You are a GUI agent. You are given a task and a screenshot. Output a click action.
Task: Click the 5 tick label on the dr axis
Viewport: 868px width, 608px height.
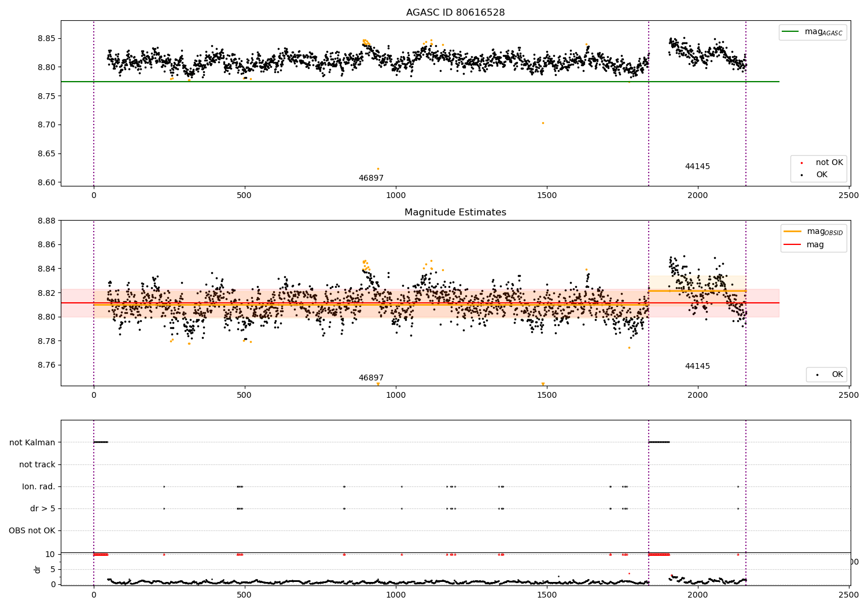click(53, 569)
